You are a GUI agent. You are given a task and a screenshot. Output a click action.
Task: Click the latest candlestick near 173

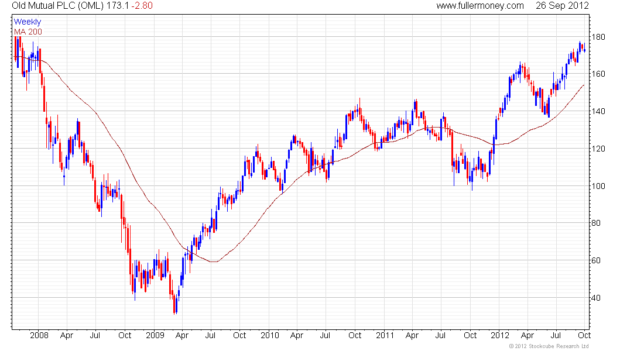pyautogui.click(x=584, y=50)
